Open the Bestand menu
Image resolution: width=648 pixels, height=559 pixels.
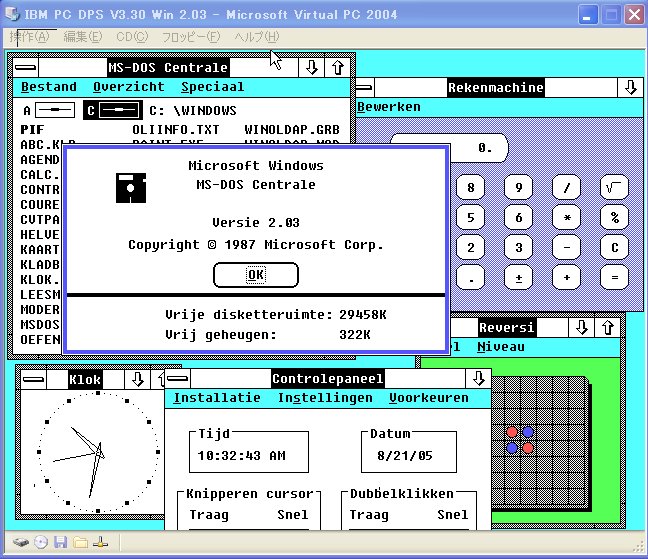[49, 87]
